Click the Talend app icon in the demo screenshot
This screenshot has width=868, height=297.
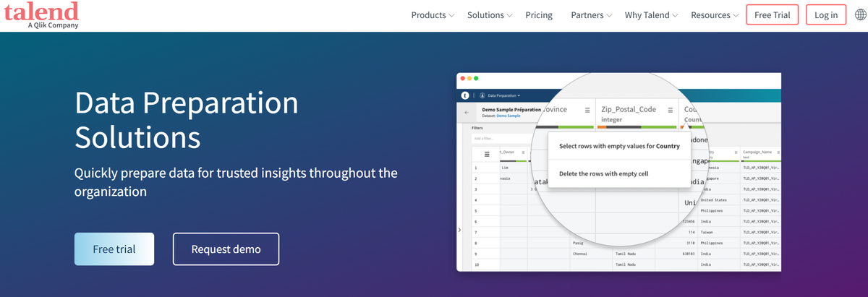coord(465,95)
